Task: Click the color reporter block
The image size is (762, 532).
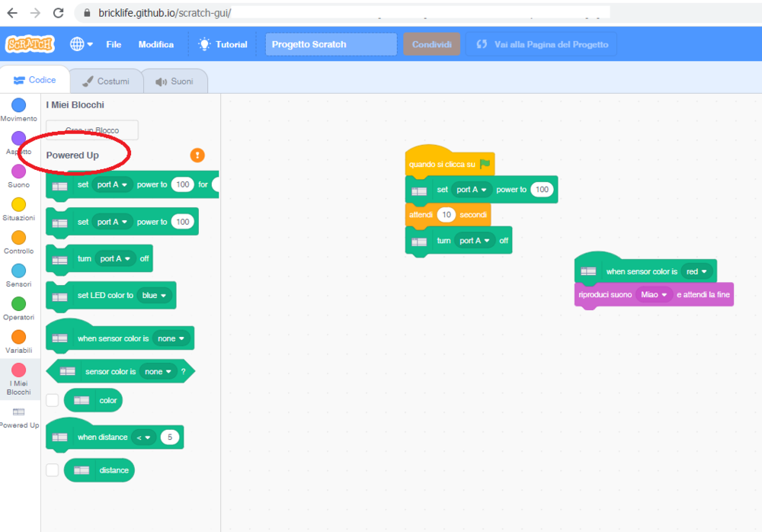Action: (93, 400)
